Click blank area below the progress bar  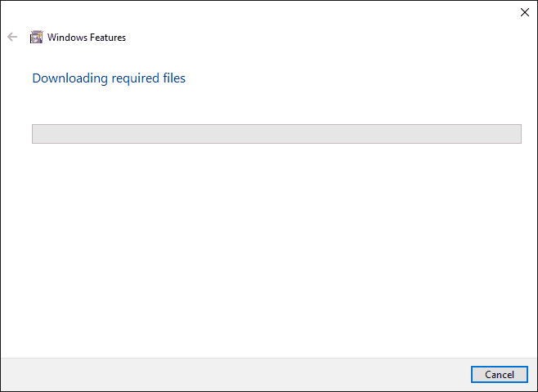click(x=269, y=250)
